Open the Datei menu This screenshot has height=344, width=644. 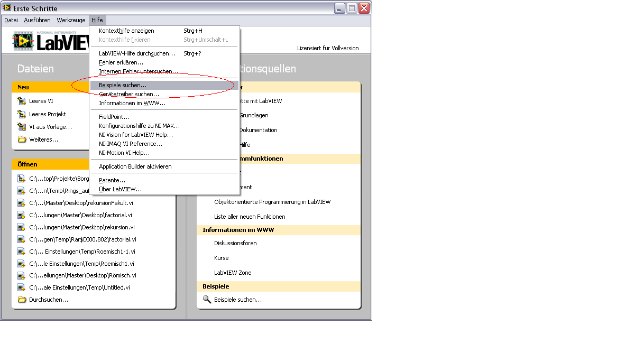click(11, 20)
